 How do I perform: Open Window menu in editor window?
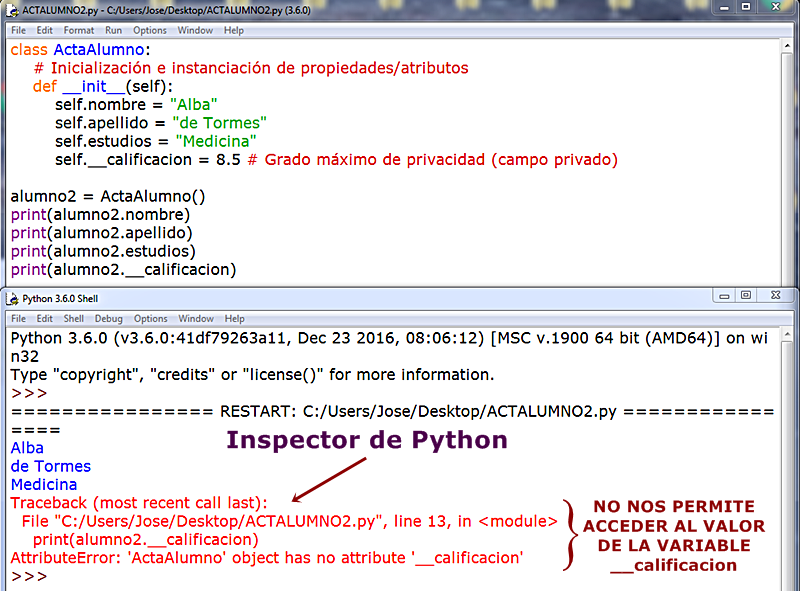pyautogui.click(x=195, y=30)
